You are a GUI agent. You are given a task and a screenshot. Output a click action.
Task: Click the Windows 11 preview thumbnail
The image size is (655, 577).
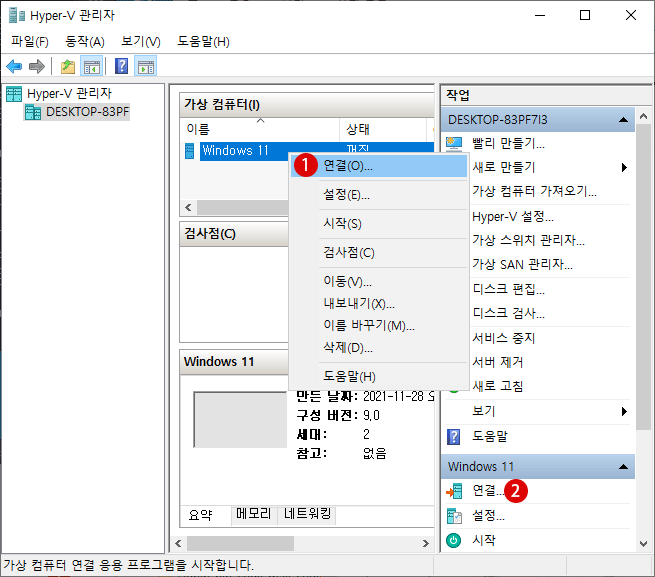tap(240, 420)
